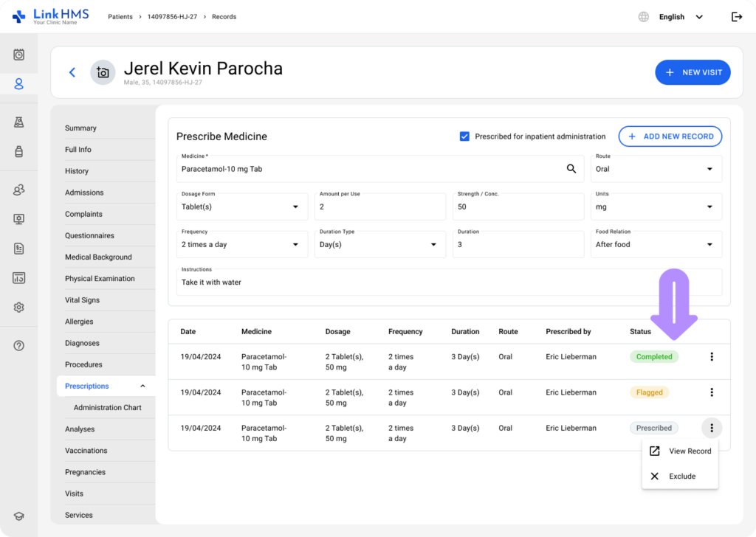Select View Record from context menu

tap(680, 451)
